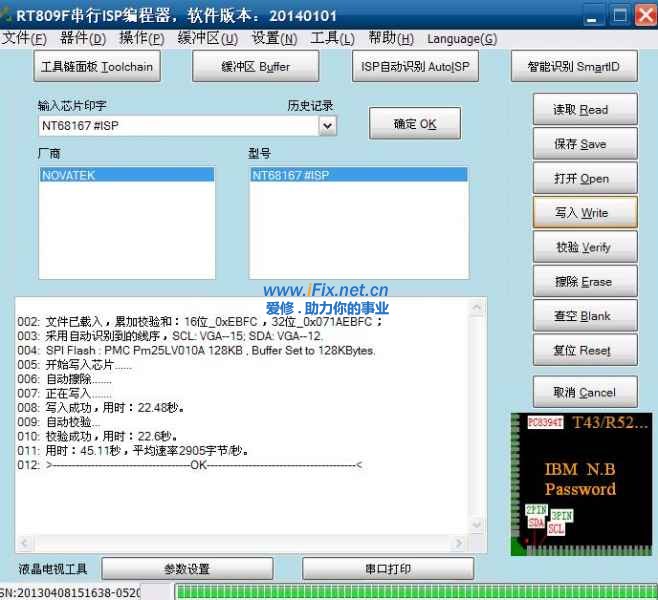This screenshot has width=658, height=600.
Task: Start 智能识别 SmartID
Action: (574, 66)
